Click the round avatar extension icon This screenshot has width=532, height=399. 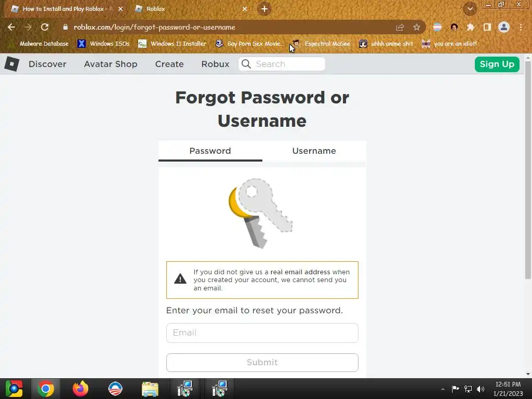click(454, 27)
